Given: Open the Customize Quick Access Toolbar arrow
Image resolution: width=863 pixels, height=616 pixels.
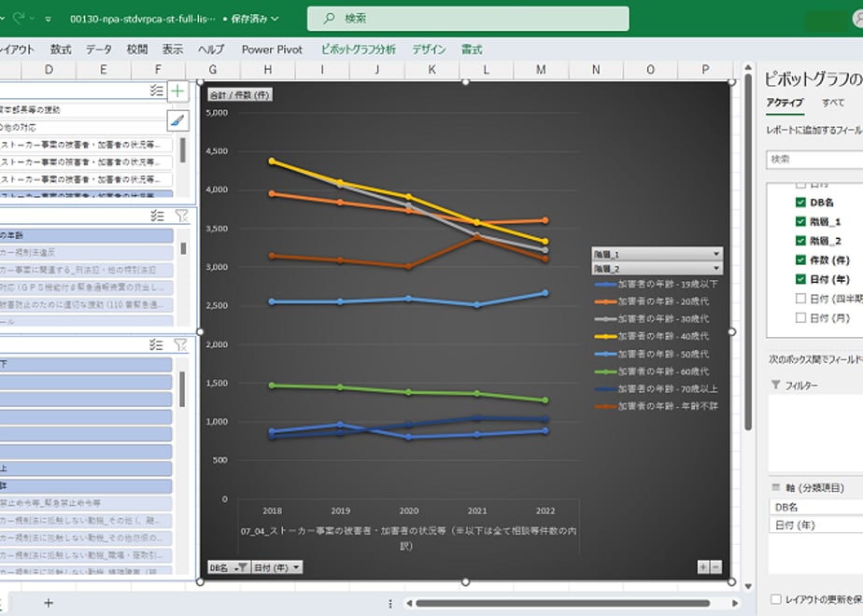Looking at the screenshot, I should click(49, 20).
